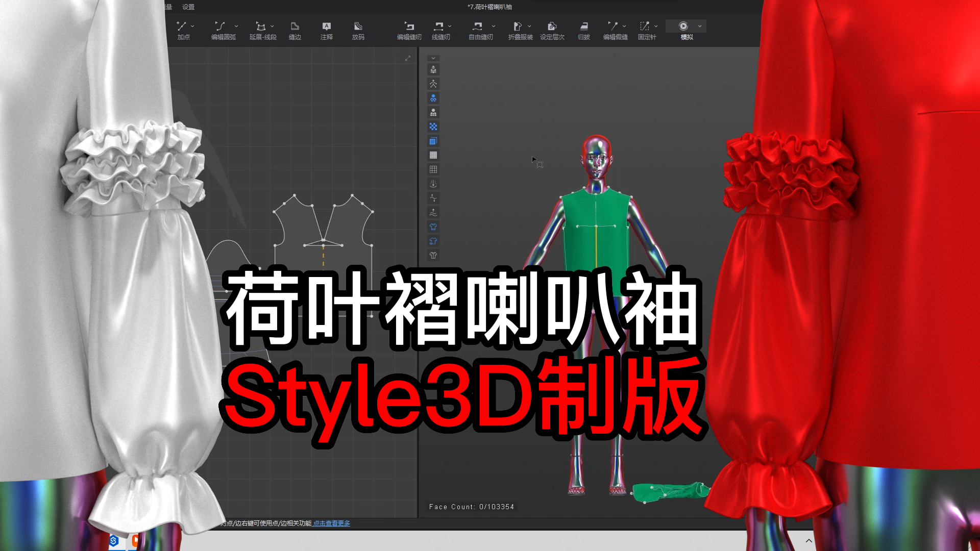980x551 pixels.
Task: Maximize the 2D window with expand arrows
Action: [x=408, y=58]
